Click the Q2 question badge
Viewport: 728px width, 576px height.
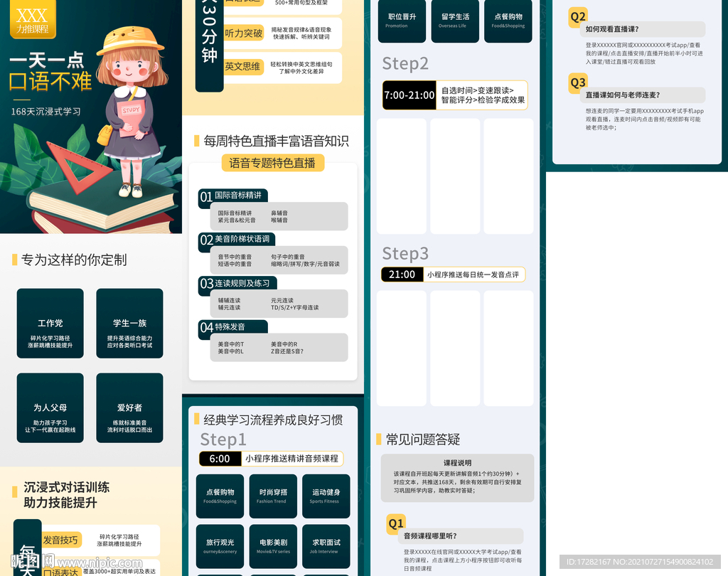(578, 17)
